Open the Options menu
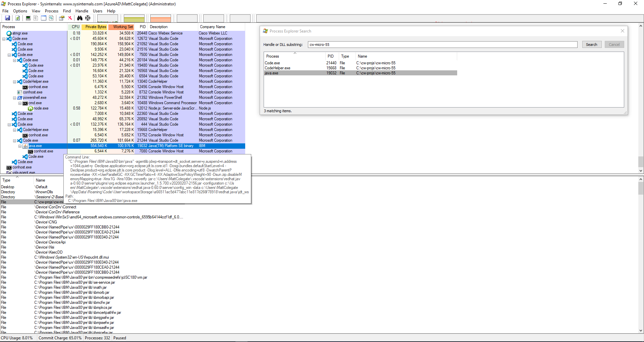This screenshot has width=644, height=342. [x=20, y=11]
